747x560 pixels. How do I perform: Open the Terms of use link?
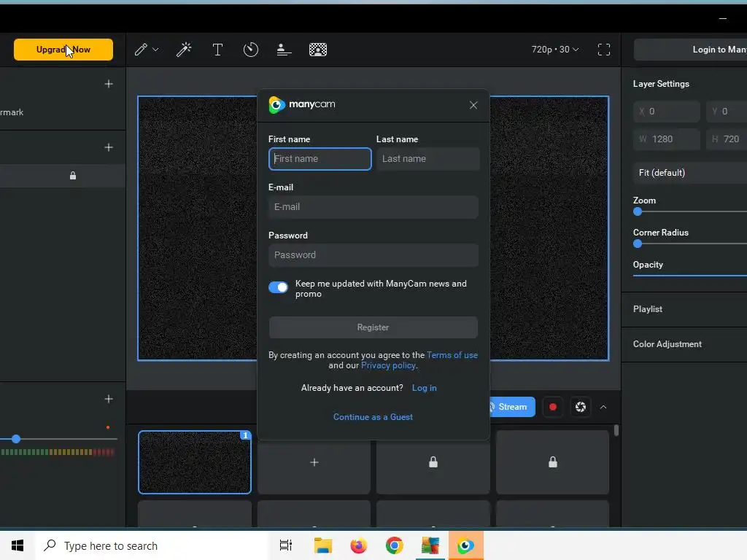click(452, 355)
